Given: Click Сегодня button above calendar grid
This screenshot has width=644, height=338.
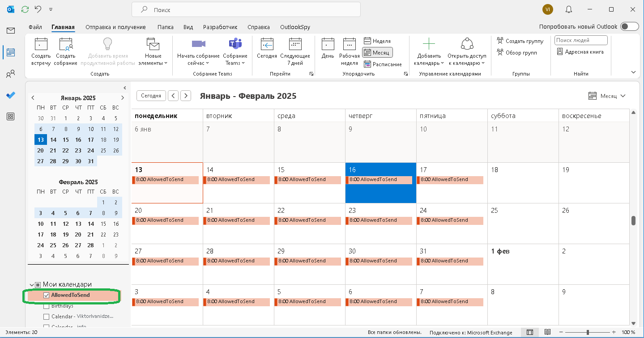Looking at the screenshot, I should [151, 96].
